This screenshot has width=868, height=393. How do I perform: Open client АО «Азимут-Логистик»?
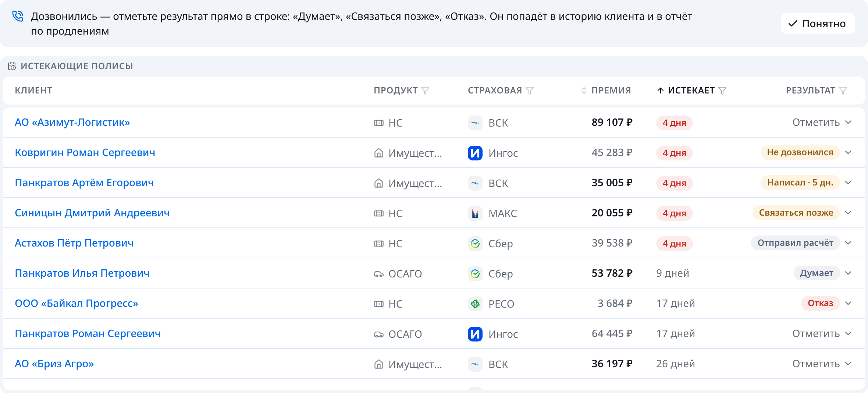tap(72, 123)
